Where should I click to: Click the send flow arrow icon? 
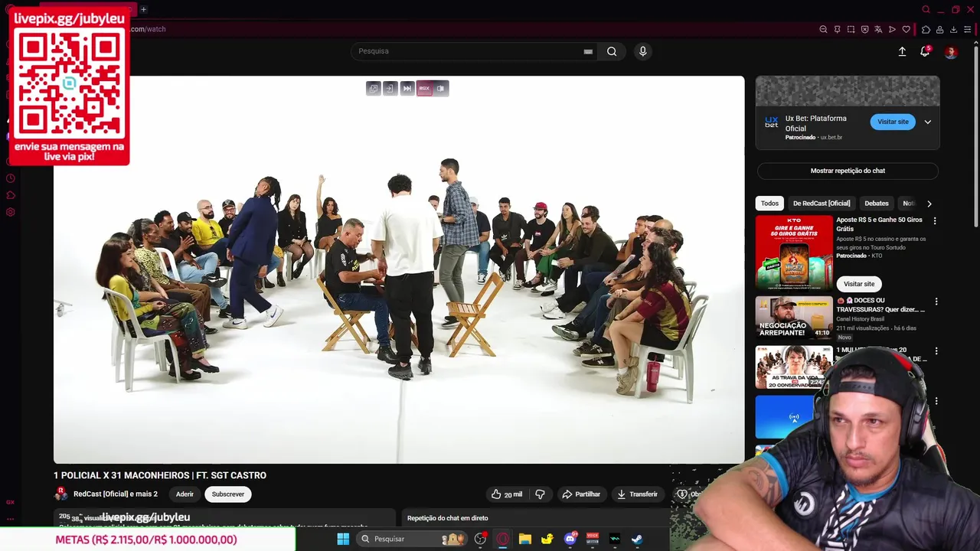pos(892,29)
